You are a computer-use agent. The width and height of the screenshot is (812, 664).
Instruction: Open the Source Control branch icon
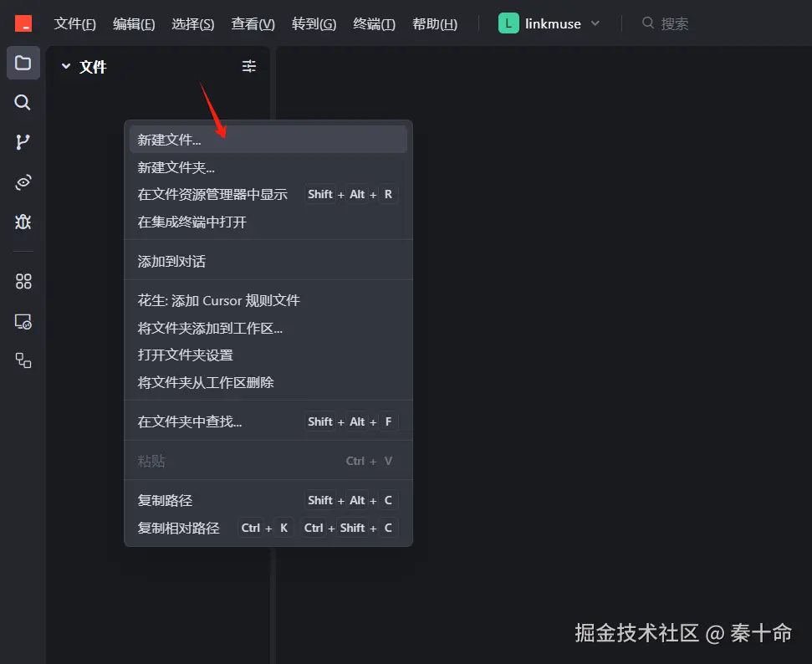pos(23,142)
